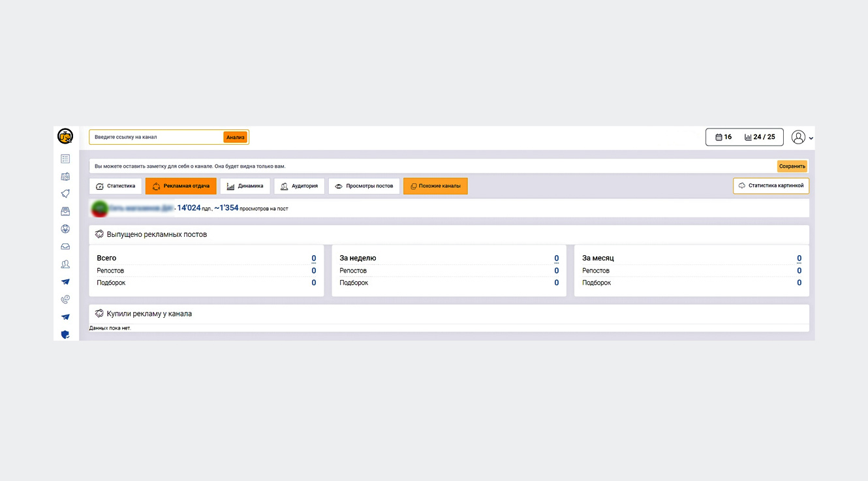Click the app logo in the sidebar
The image size is (868, 481).
click(x=65, y=136)
